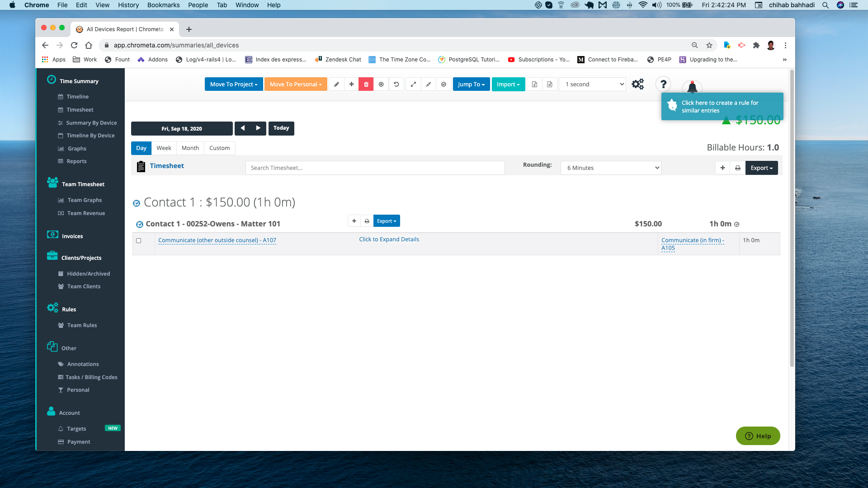Open the Import dropdown menu
This screenshot has width=868, height=488.
pos(508,84)
